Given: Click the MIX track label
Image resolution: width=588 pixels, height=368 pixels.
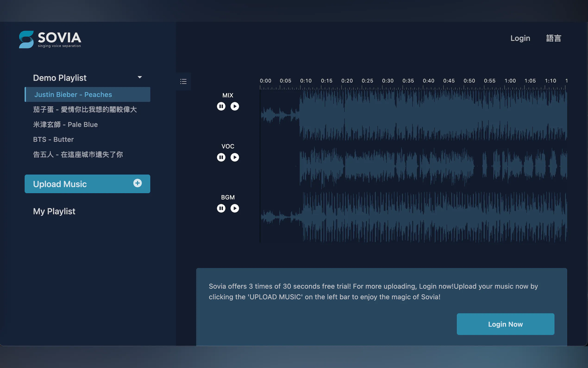Looking at the screenshot, I should (x=228, y=95).
